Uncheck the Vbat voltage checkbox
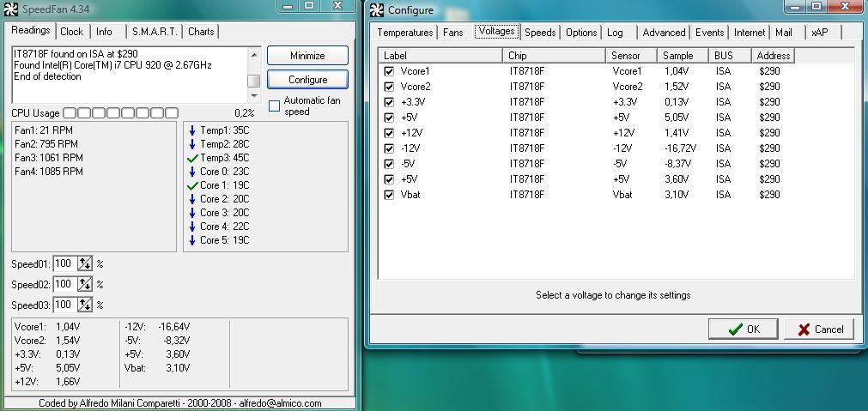 coord(389,195)
